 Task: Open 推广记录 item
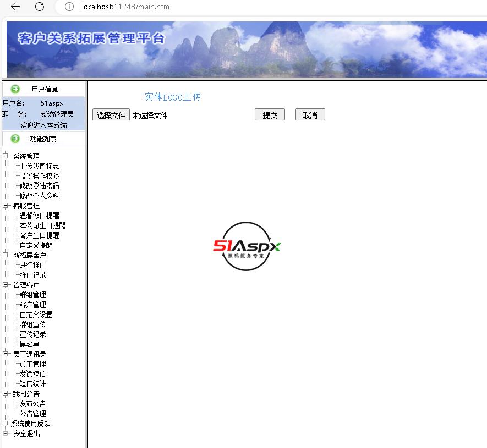(x=32, y=275)
